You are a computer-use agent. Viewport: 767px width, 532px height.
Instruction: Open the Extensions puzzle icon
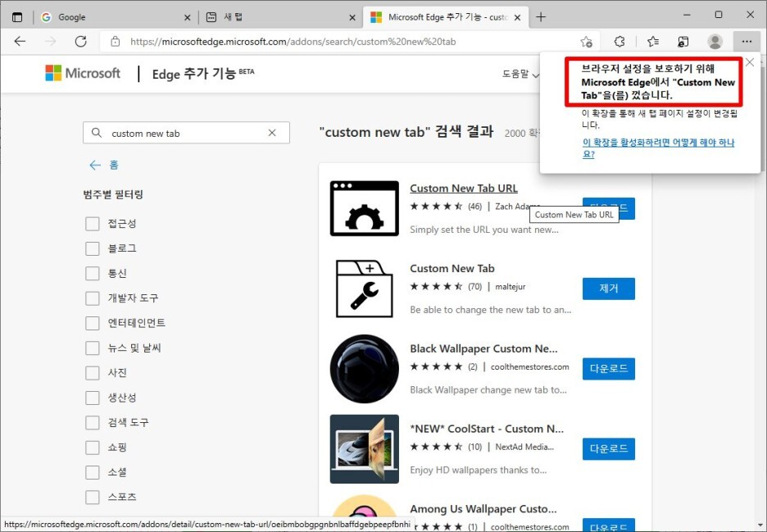point(619,42)
